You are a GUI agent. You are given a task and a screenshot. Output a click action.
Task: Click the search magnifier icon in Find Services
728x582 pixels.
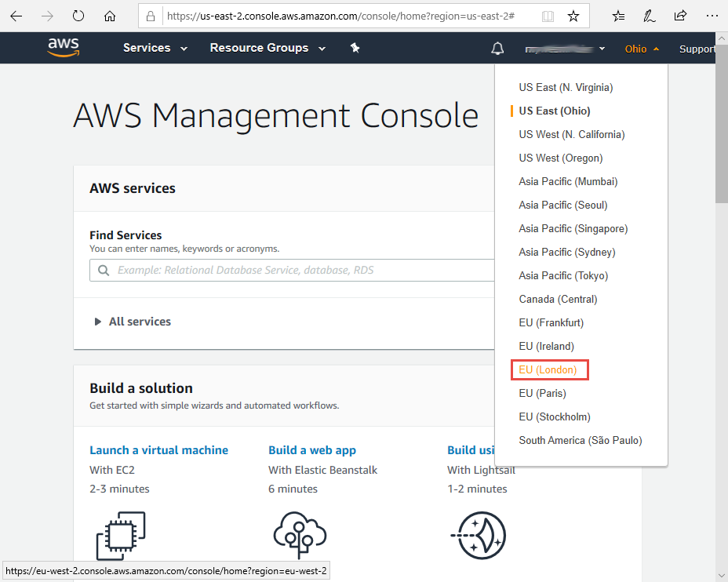coord(104,270)
